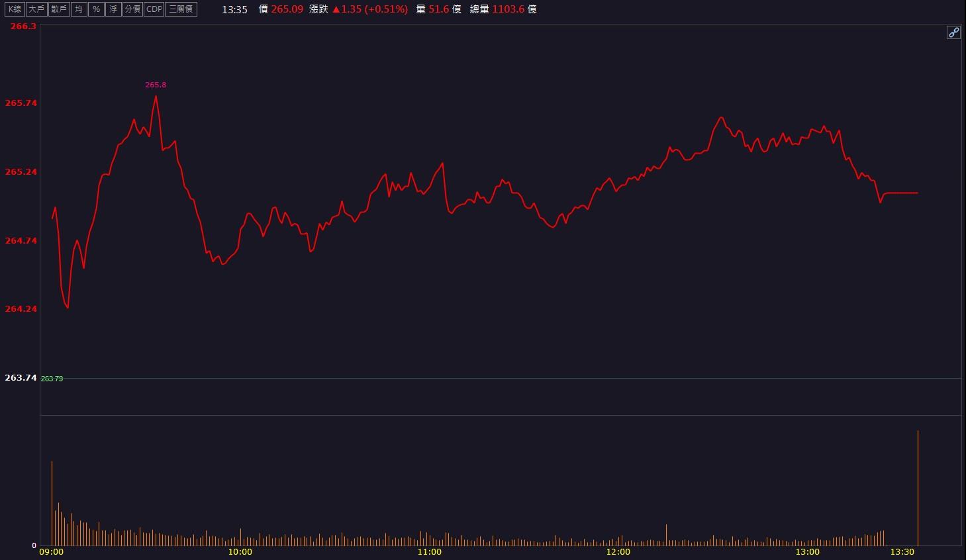Image resolution: width=966 pixels, height=560 pixels.
Task: Click the green 263.79 reference price label
Action: 52,379
